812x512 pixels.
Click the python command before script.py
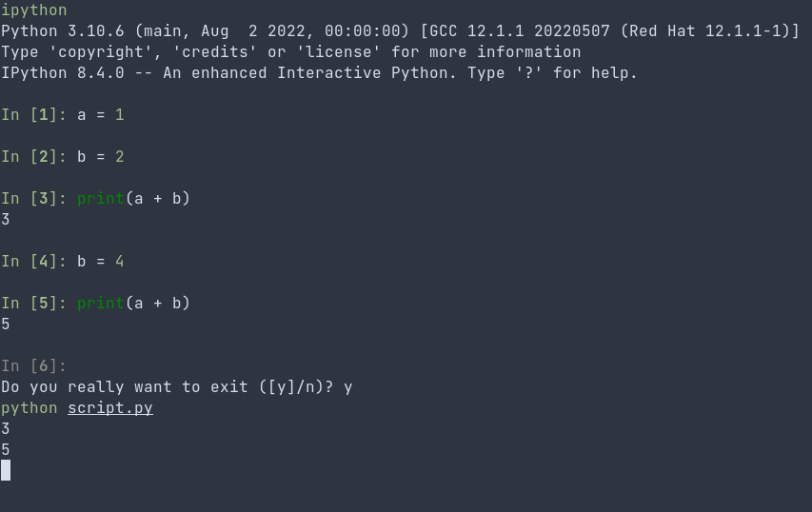point(29,408)
